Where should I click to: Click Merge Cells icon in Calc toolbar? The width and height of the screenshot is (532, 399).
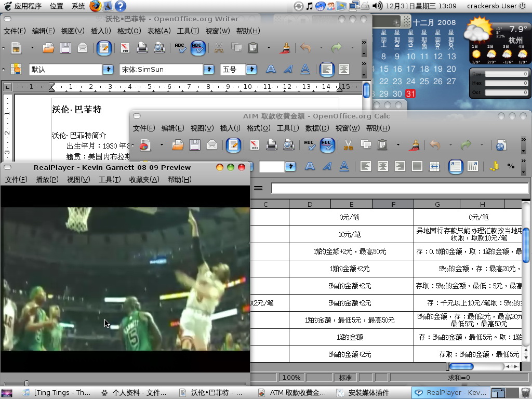click(434, 166)
